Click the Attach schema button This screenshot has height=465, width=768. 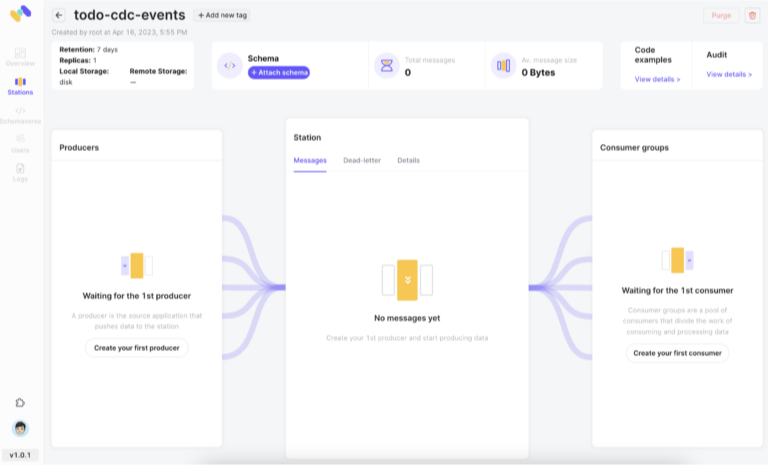279,73
